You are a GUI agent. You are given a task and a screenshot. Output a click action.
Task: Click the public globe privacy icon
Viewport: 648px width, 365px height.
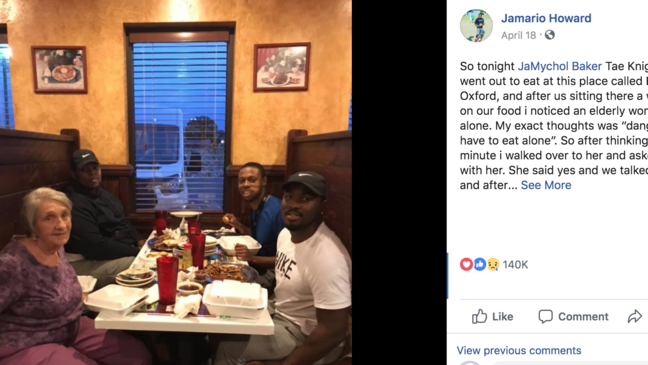tap(550, 35)
